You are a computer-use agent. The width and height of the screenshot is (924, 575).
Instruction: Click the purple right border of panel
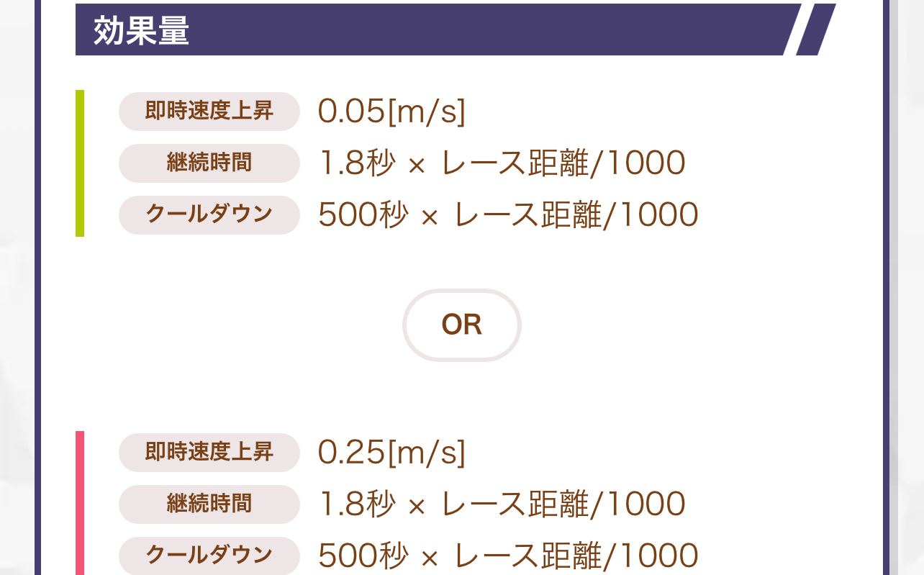886,288
